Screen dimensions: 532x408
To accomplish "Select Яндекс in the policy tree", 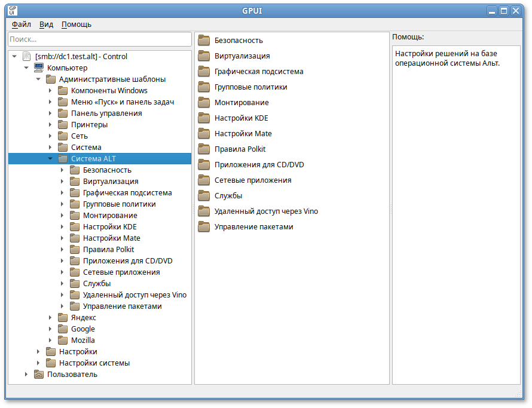I will (83, 318).
